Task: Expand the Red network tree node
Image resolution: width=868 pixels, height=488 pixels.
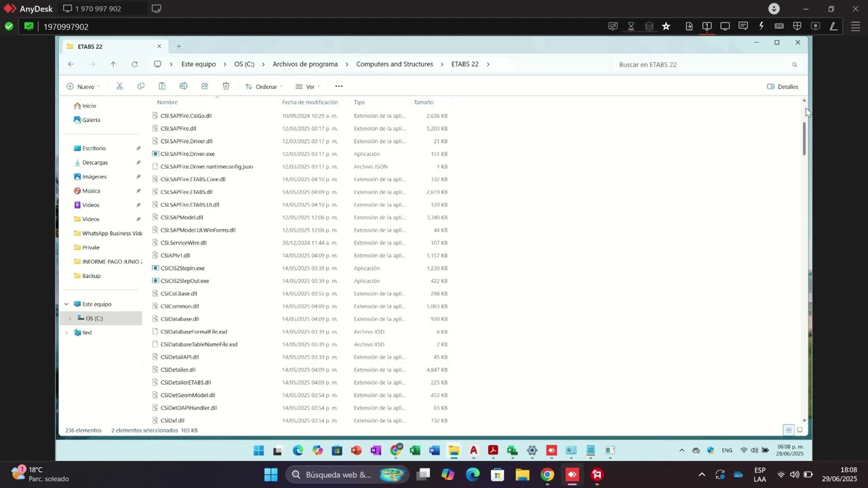Action: coord(66,333)
